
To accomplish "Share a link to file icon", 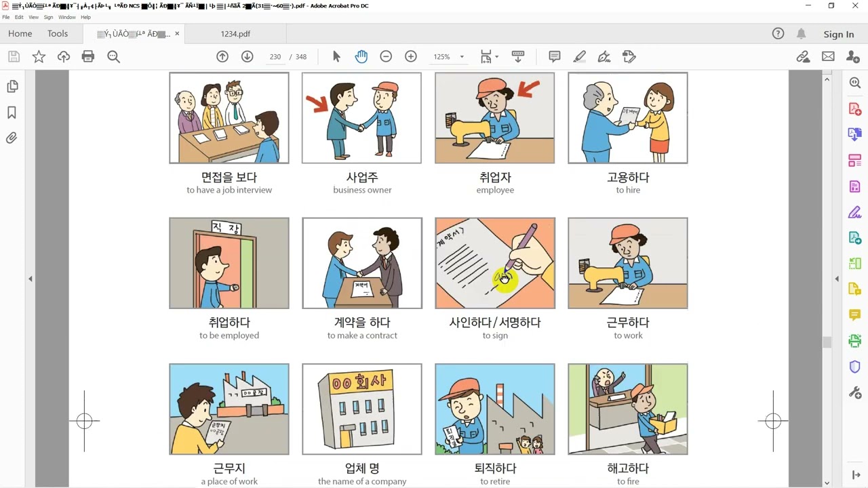I will 804,57.
